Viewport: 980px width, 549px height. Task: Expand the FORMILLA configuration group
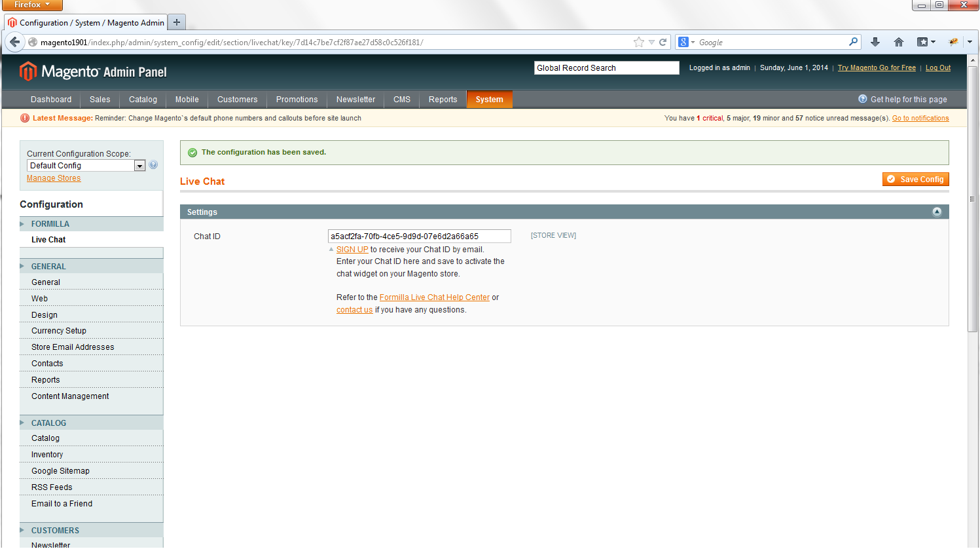pyautogui.click(x=92, y=224)
